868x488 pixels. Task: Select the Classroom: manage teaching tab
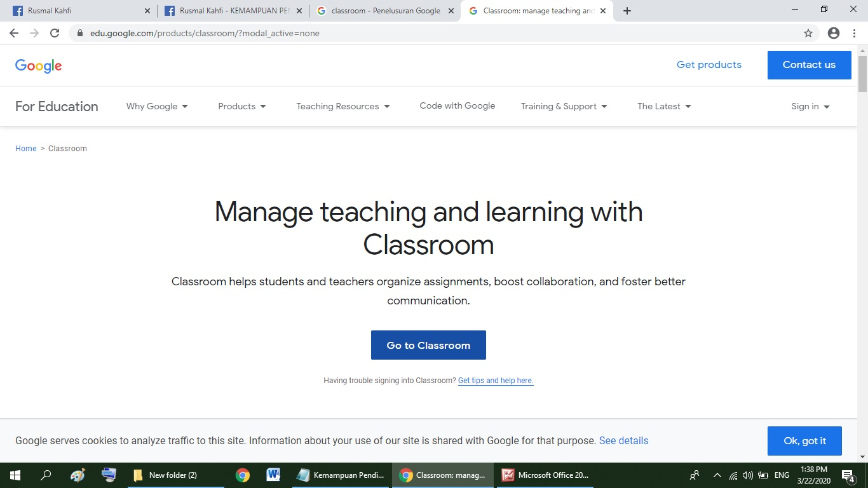click(x=536, y=11)
